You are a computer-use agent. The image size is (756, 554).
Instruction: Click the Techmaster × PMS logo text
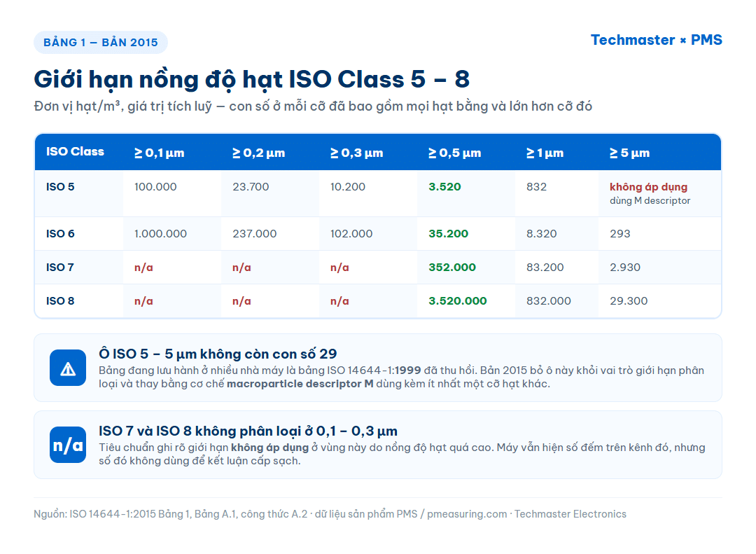point(657,40)
